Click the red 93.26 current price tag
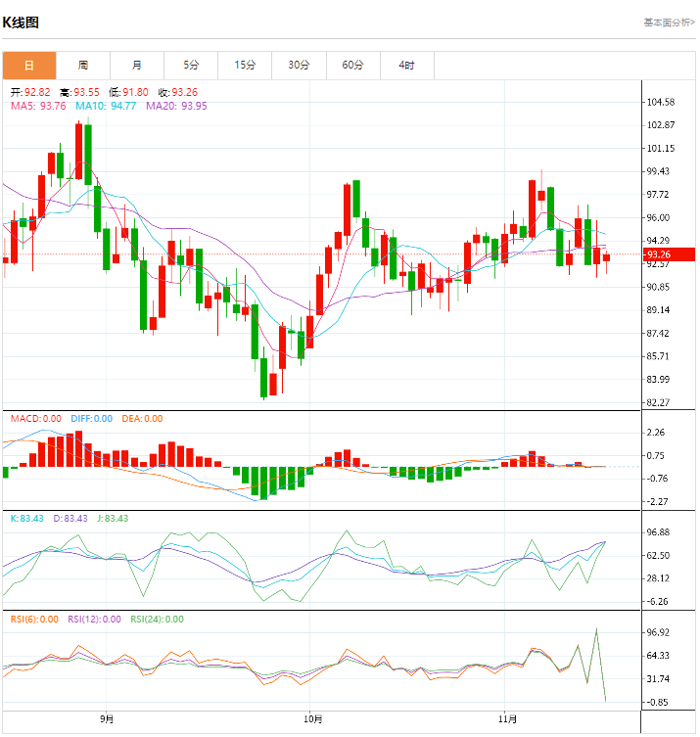 click(658, 254)
